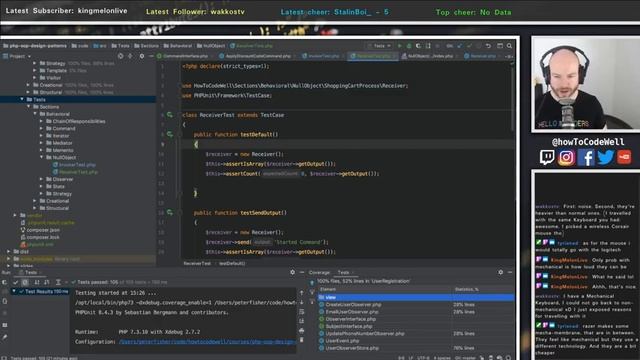Open the Tests run configuration dropdown

point(379,46)
